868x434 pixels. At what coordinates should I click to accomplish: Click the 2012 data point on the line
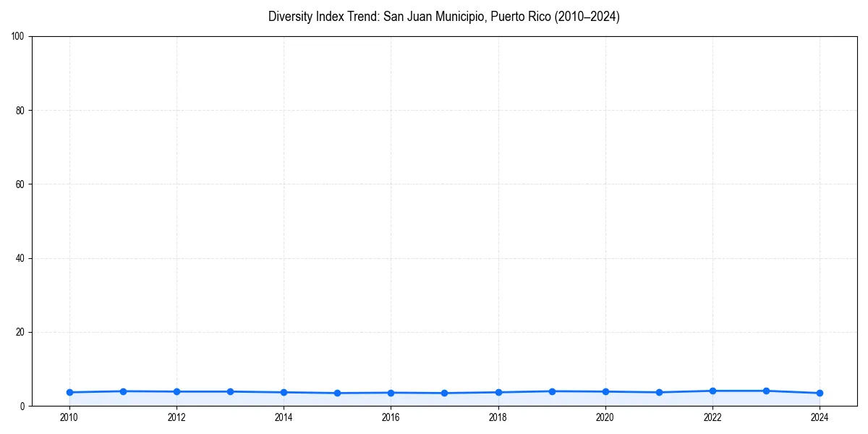pos(176,391)
